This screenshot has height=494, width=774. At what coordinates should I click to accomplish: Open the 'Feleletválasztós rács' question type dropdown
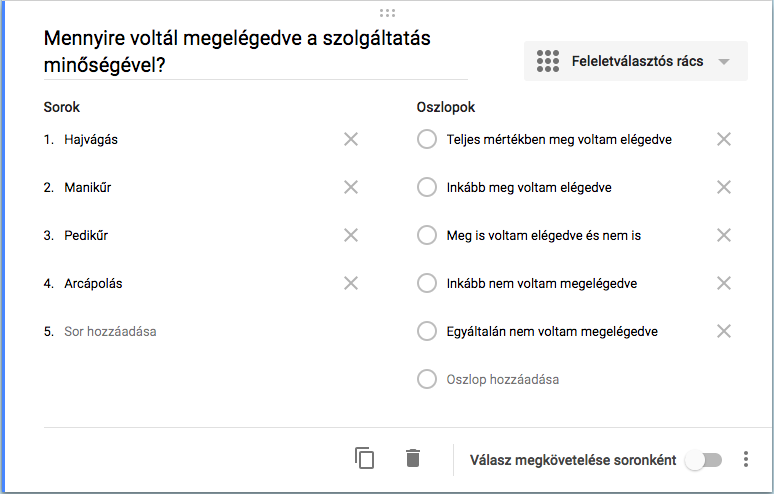pos(635,61)
